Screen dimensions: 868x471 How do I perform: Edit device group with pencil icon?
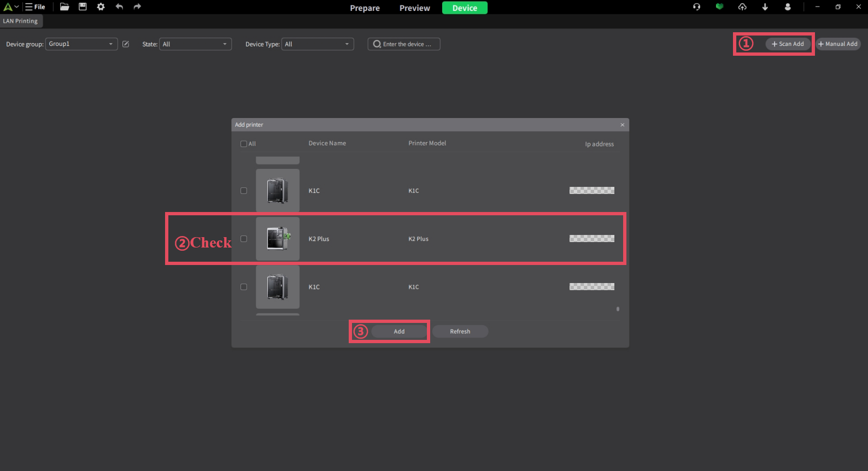coord(126,44)
